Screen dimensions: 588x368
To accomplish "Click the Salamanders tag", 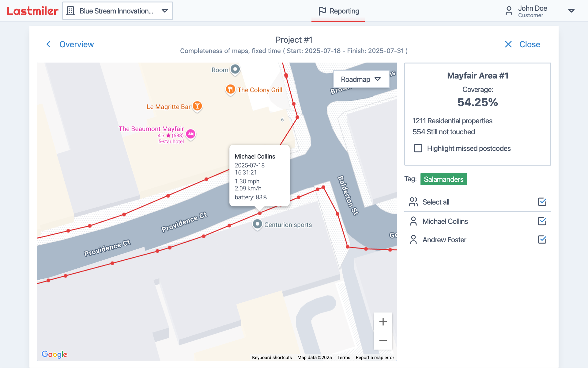I will pos(443,179).
